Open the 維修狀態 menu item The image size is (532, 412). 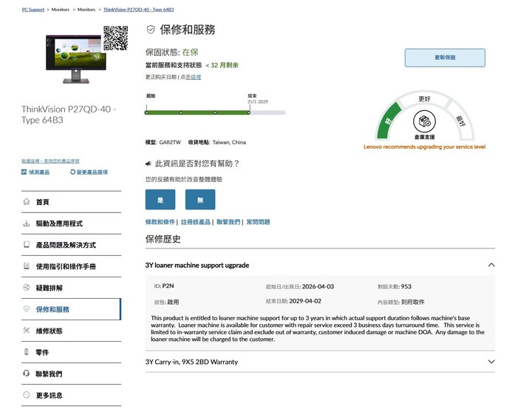coord(71,331)
